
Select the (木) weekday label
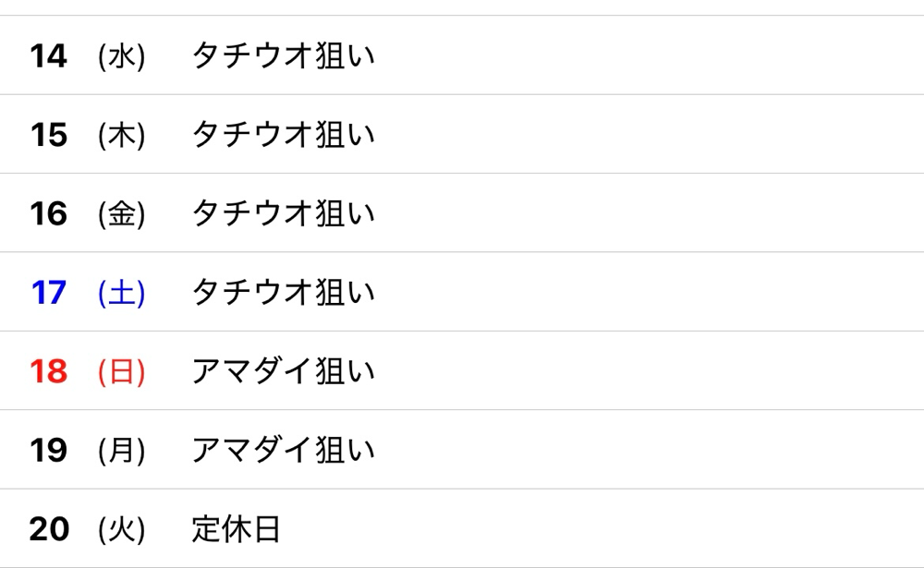(121, 136)
